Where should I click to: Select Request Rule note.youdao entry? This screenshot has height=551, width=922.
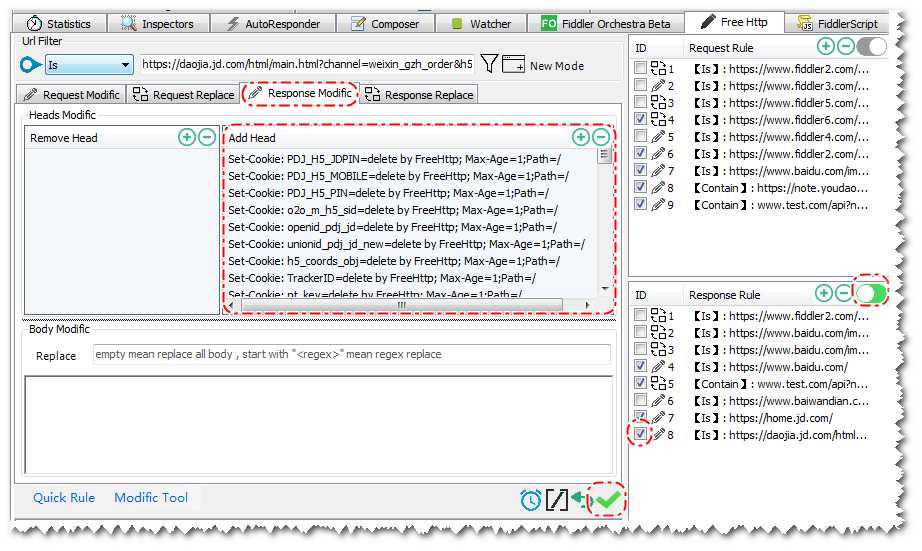click(780, 188)
